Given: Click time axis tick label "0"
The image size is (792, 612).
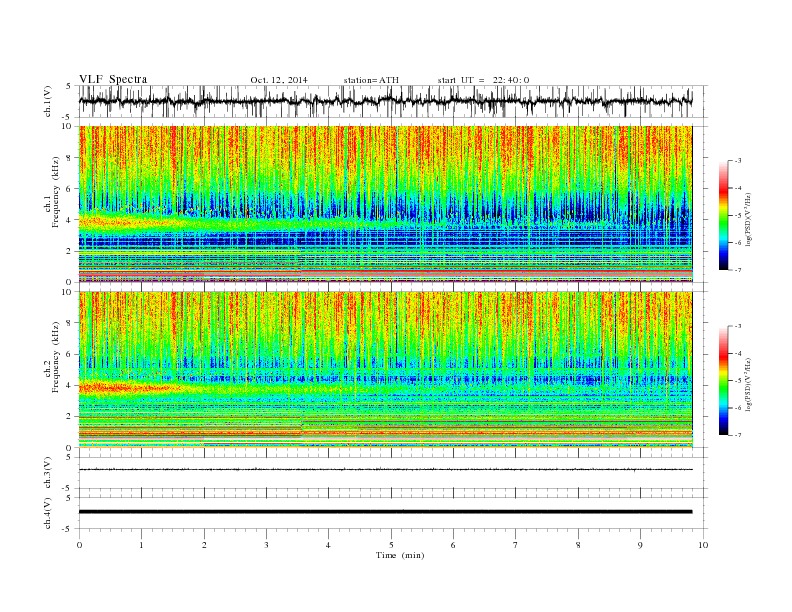Looking at the screenshot, I should click(79, 545).
